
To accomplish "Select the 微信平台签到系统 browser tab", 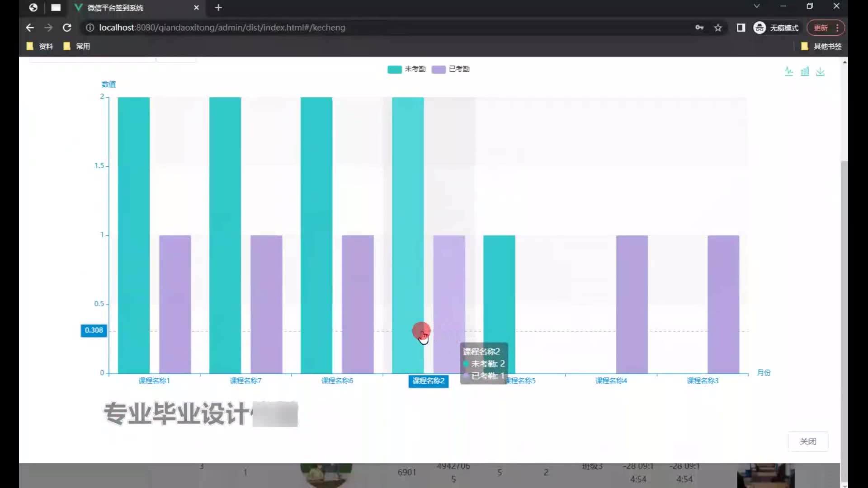I will (x=115, y=8).
